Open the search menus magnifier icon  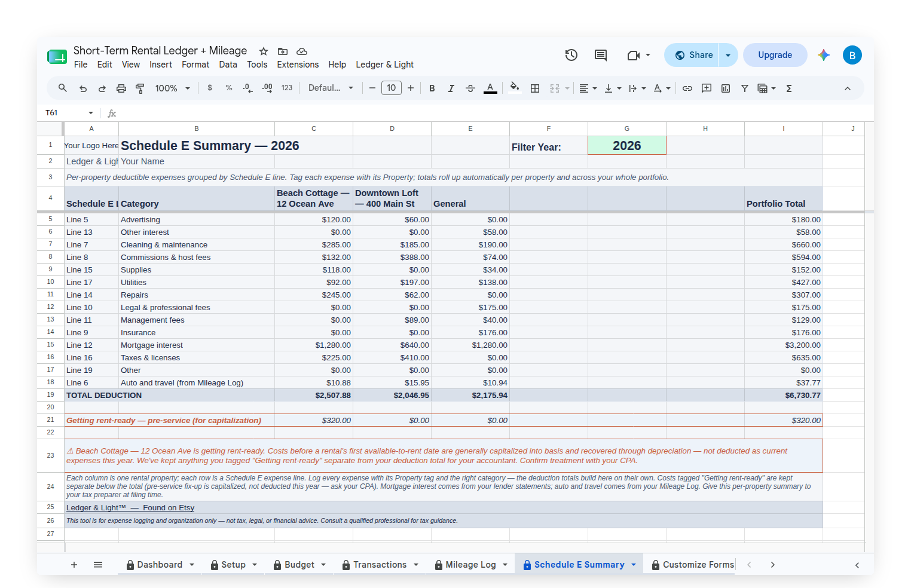[x=62, y=88]
